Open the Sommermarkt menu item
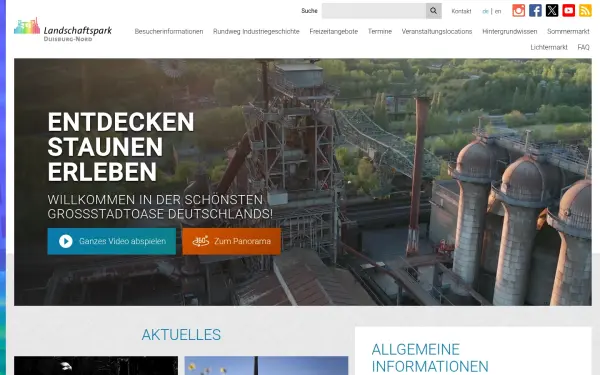Image resolution: width=600 pixels, height=375 pixels. 568,31
